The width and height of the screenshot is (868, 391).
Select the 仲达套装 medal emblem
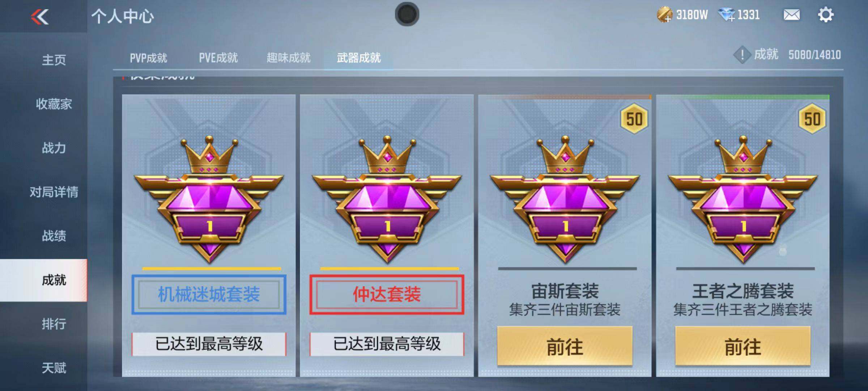(x=387, y=200)
